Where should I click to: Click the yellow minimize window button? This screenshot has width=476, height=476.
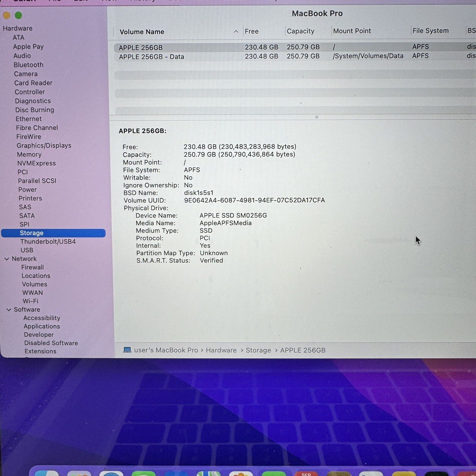coord(7,15)
